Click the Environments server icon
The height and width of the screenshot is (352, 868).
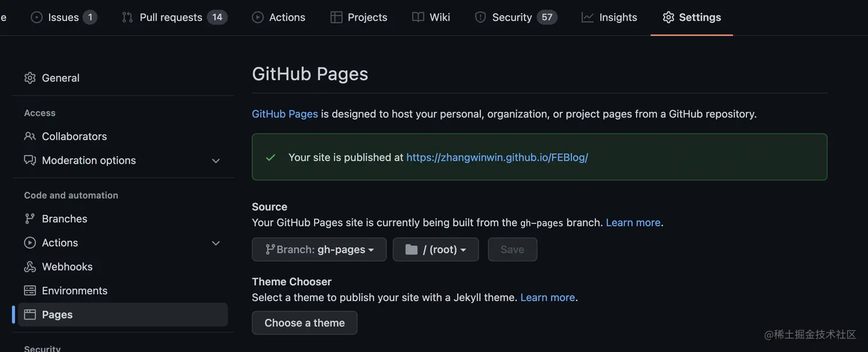pos(30,291)
